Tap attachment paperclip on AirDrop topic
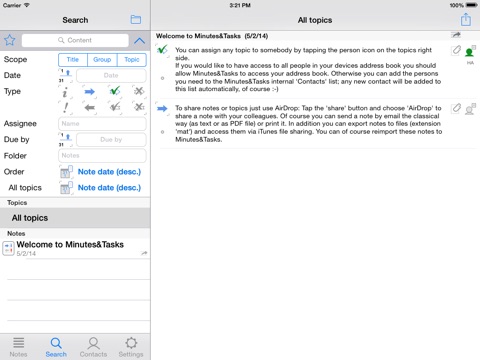Image resolution: width=480 pixels, height=360 pixels. [x=456, y=108]
